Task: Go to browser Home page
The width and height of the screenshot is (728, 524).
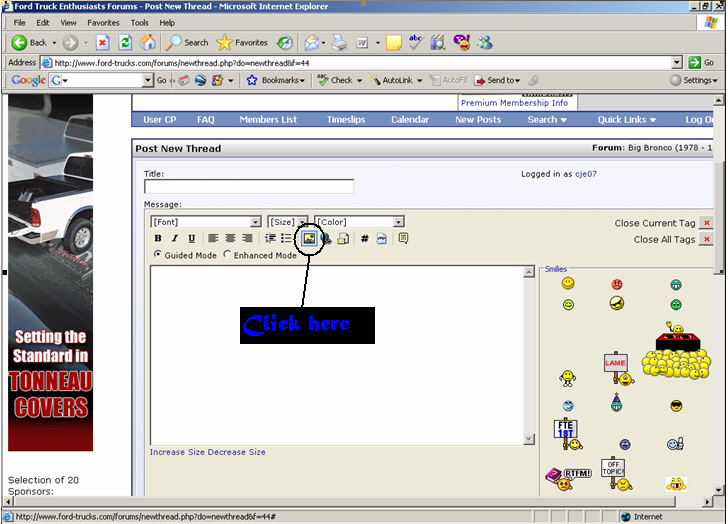Action: pos(148,43)
